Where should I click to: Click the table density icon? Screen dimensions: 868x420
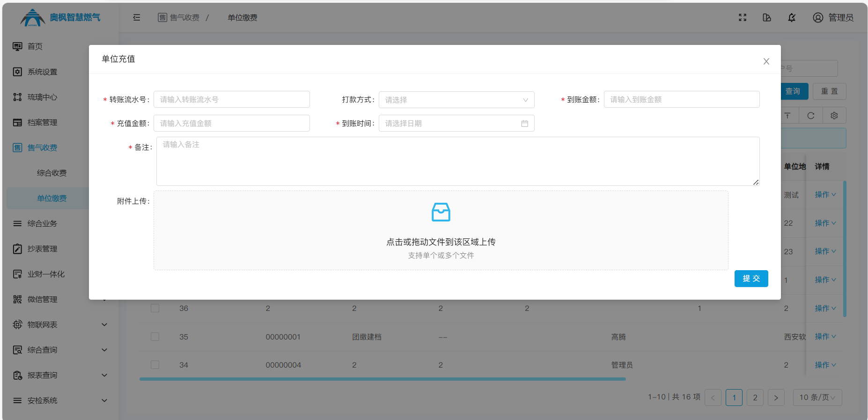pyautogui.click(x=788, y=116)
